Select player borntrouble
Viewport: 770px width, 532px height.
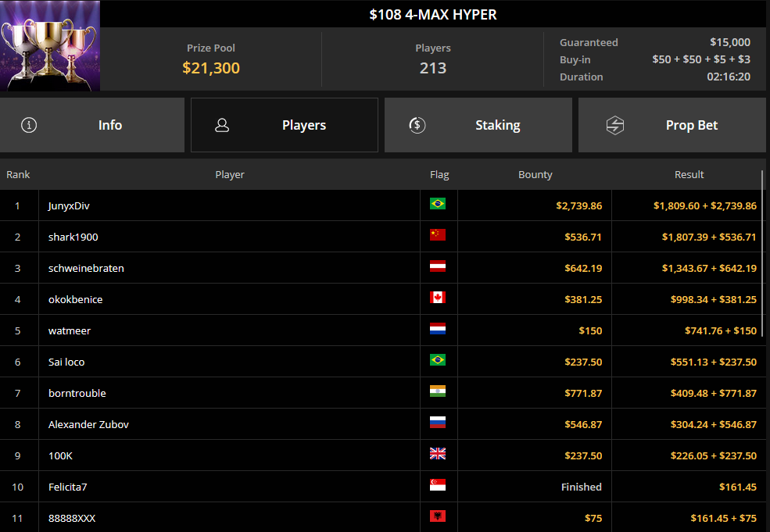(77, 394)
